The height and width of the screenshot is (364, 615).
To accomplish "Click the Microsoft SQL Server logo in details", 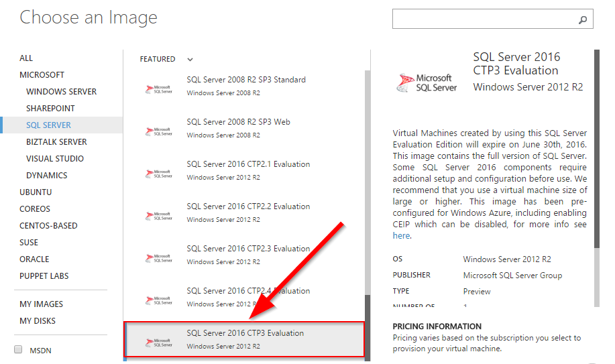I will tap(427, 82).
